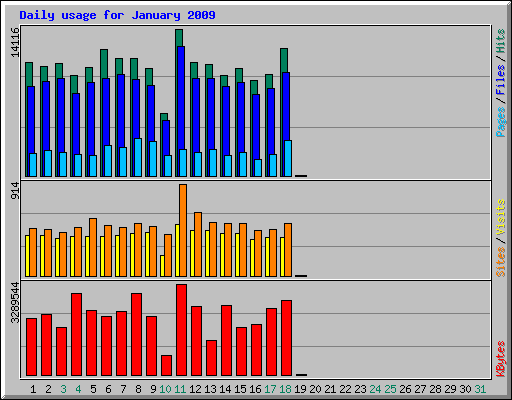
Task: Click green day number 17 on the axis
Action: tap(270, 389)
